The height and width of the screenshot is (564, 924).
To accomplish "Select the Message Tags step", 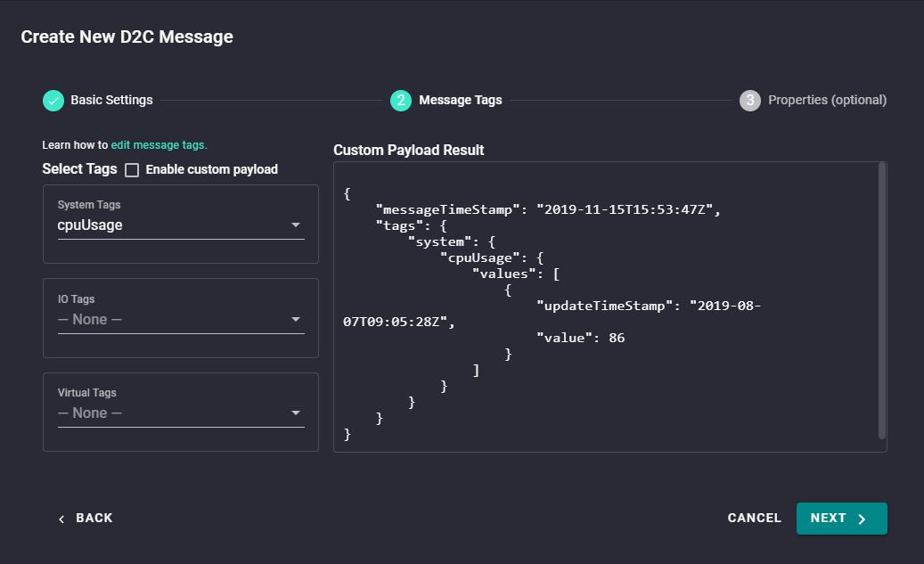I will click(461, 100).
